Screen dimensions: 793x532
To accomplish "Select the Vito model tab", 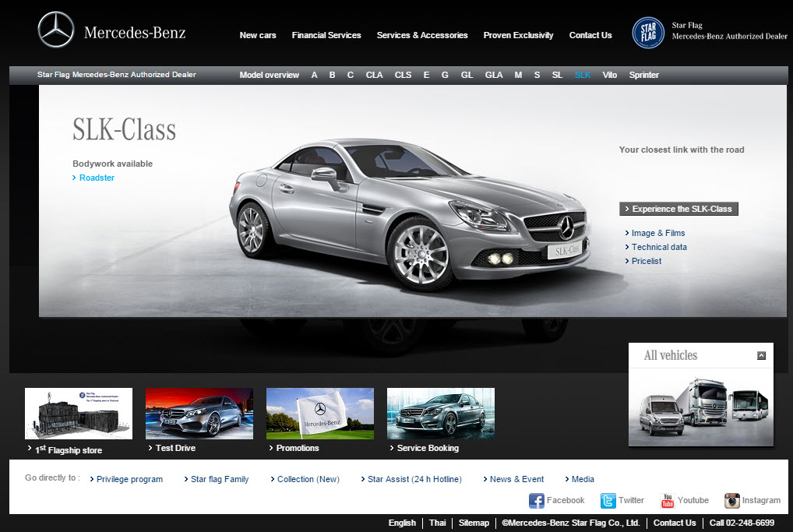I will (x=609, y=75).
